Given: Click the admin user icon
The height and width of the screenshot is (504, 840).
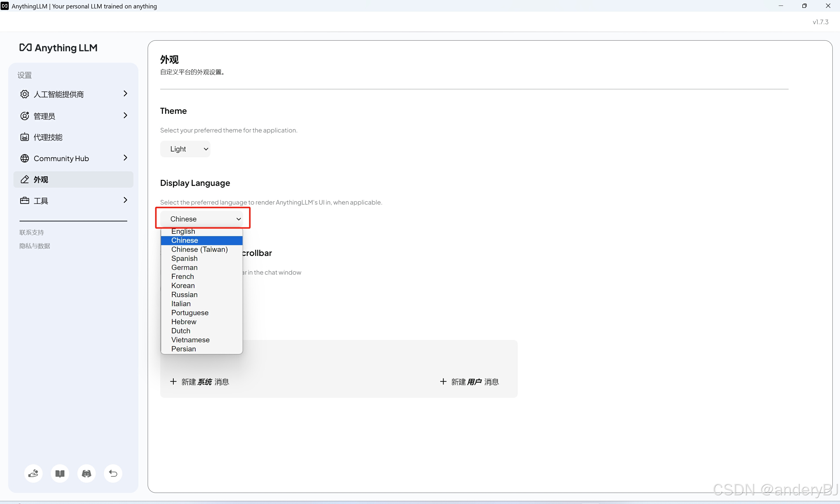Looking at the screenshot, I should [x=25, y=116].
